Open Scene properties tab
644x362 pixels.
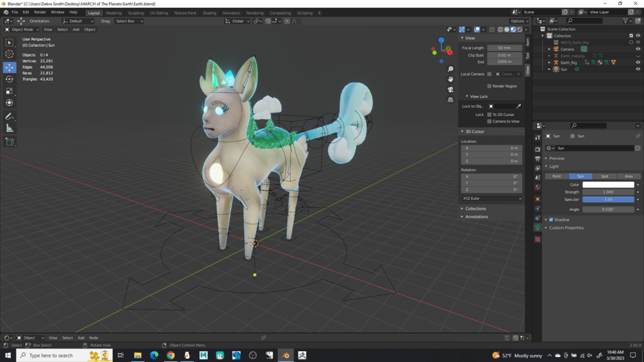[538, 177]
